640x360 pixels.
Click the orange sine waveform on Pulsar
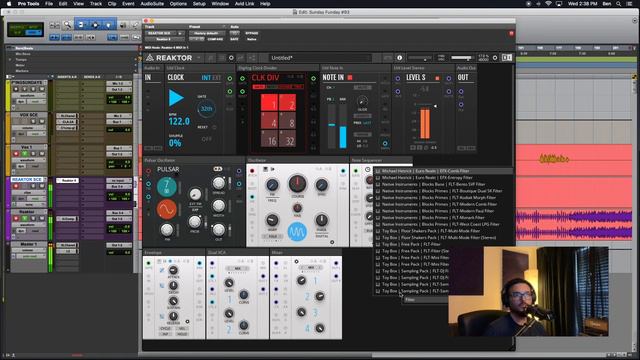pyautogui.click(x=167, y=209)
